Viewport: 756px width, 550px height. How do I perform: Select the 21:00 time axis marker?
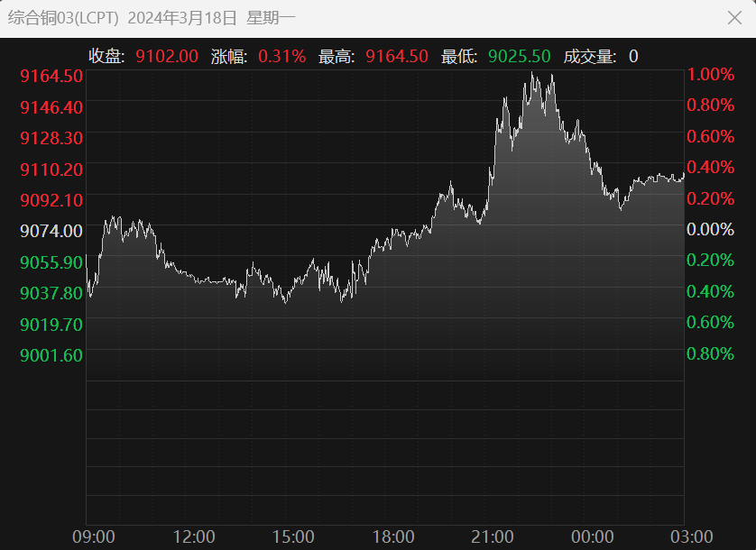[x=493, y=537]
